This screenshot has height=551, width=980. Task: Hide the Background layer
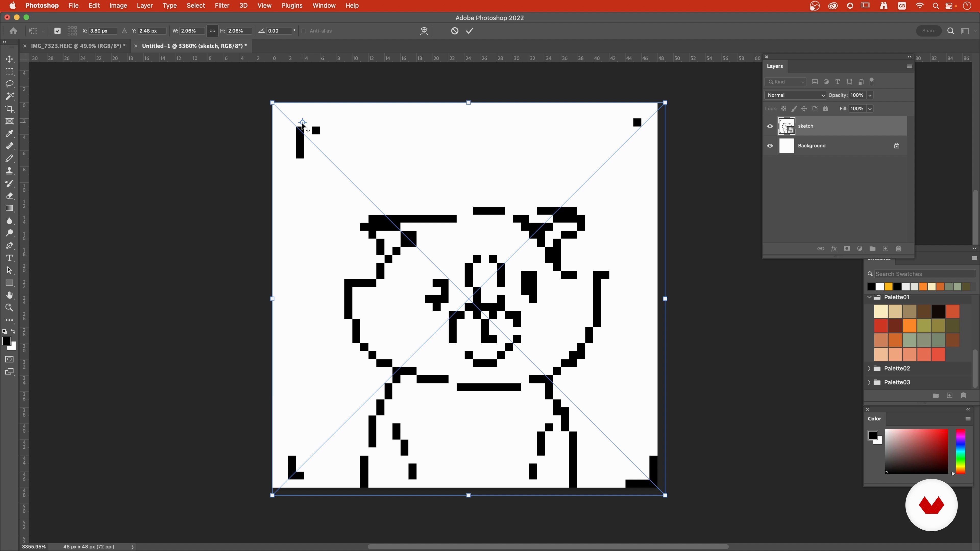point(770,146)
